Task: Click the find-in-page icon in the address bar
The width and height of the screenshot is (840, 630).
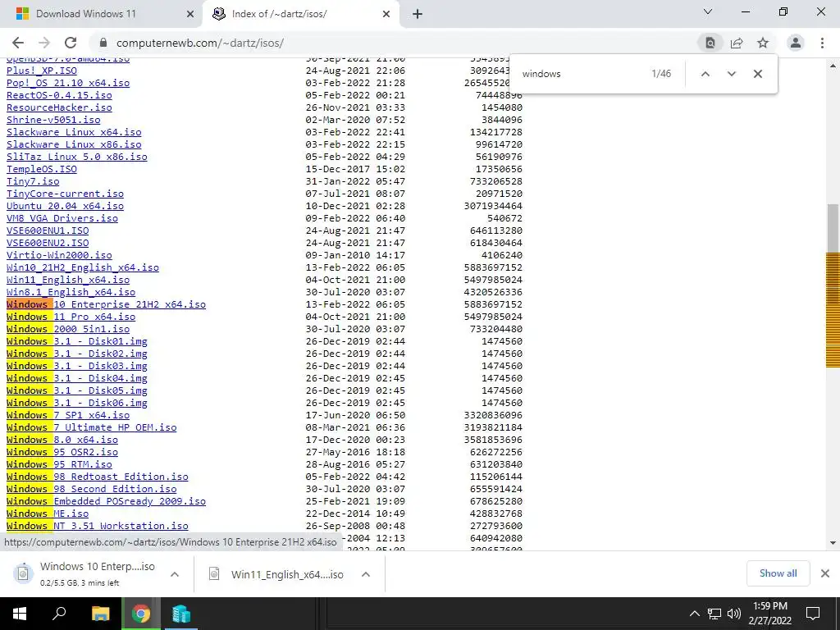Action: click(x=710, y=43)
